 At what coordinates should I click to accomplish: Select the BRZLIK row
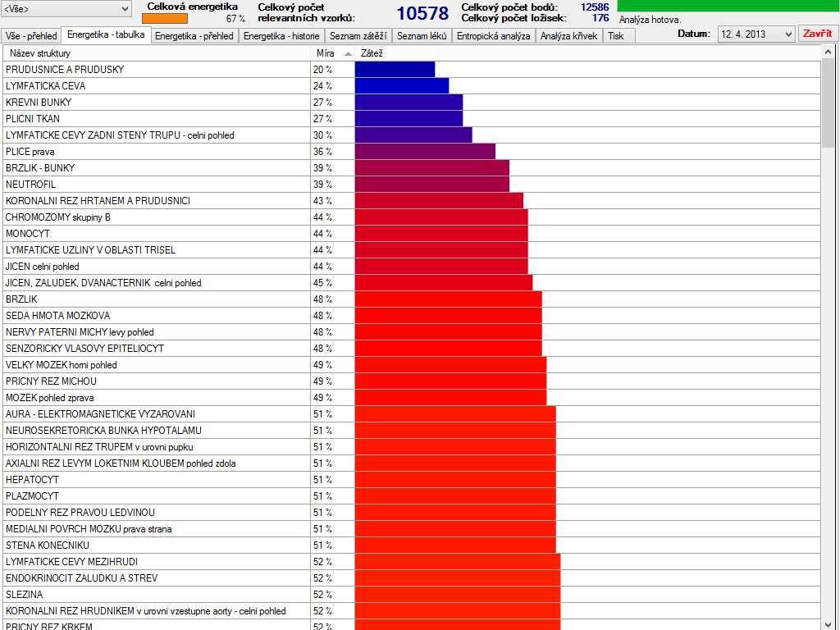coord(412,299)
